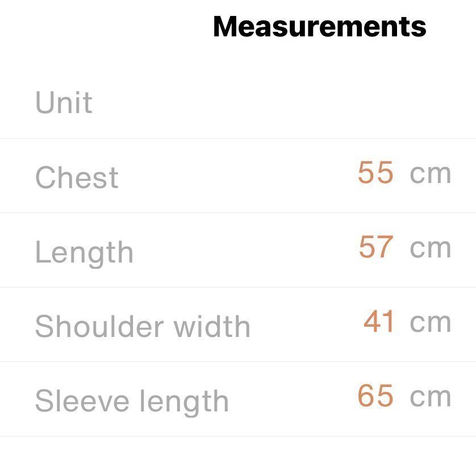Edit the Chest value 55
Viewport: 476px width, 458px height.
[x=375, y=173]
